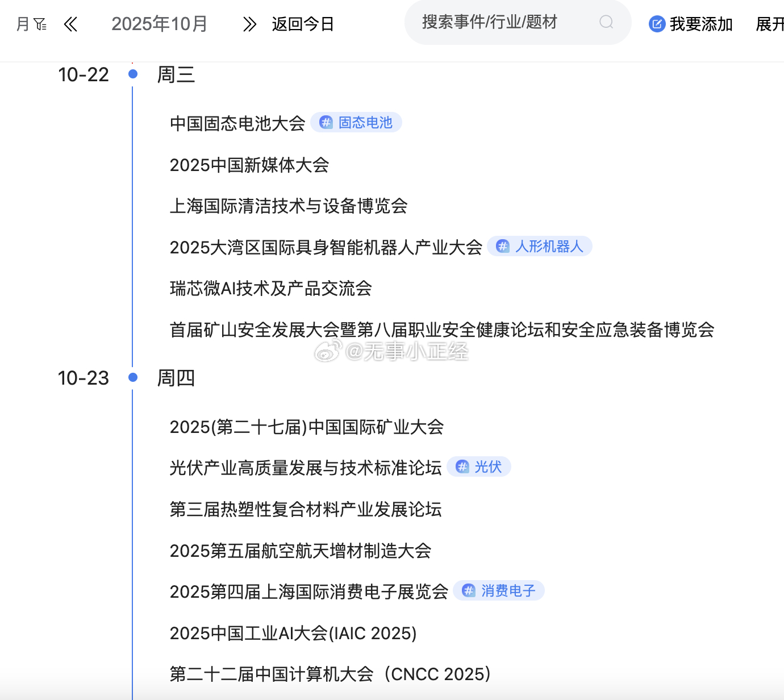
Task: Open the 光伏 topic tag
Action: click(479, 466)
